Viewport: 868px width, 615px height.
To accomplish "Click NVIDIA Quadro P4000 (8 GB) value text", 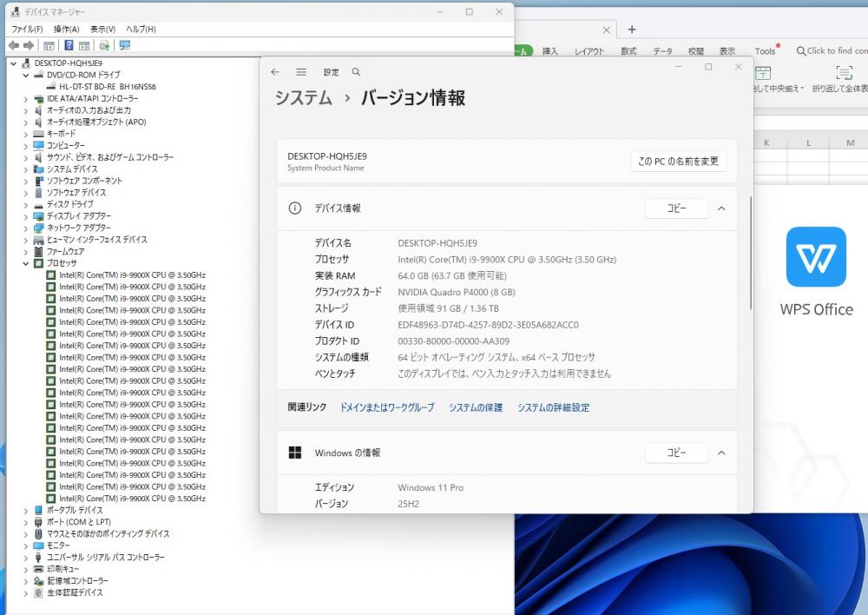I will (457, 292).
